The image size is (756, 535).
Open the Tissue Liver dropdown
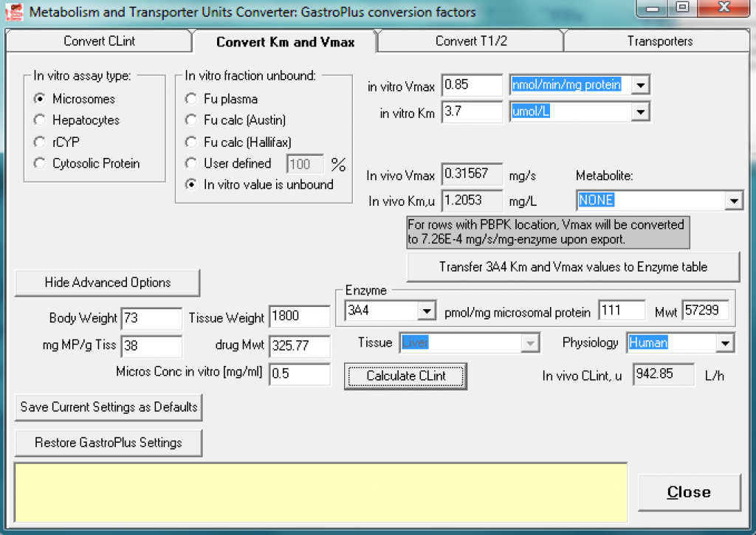(530, 343)
